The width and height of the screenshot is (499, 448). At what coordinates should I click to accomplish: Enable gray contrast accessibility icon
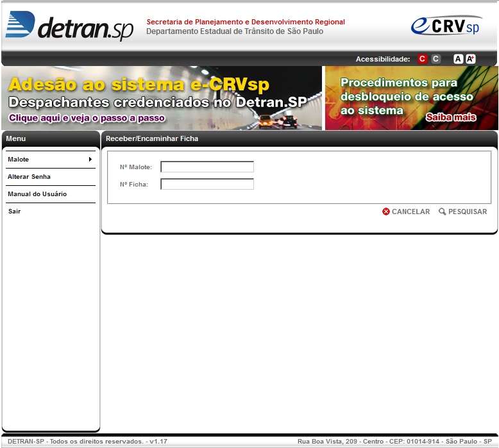point(436,59)
